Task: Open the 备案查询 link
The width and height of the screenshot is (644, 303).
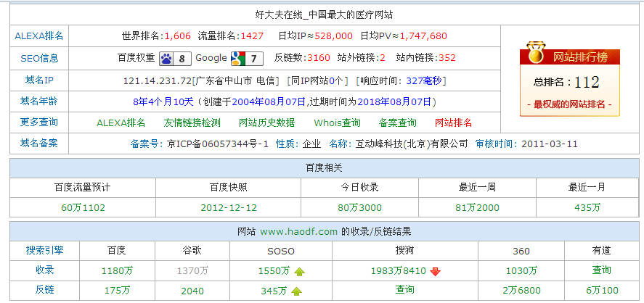Action: [397, 123]
